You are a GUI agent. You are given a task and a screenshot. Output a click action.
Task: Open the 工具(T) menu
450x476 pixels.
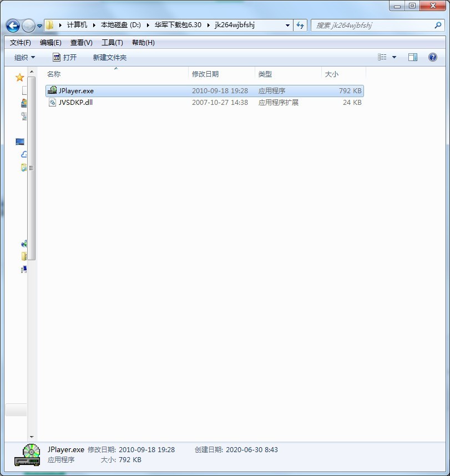[x=112, y=43]
